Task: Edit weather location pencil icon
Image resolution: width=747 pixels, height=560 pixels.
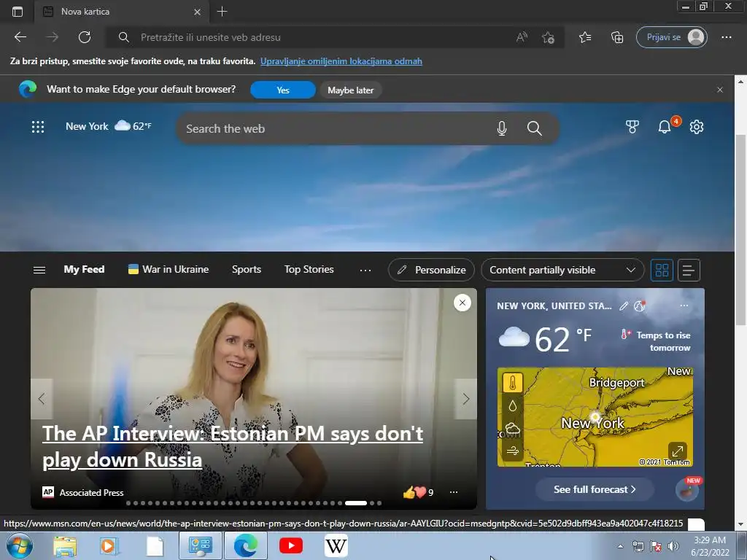Action: pos(624,306)
